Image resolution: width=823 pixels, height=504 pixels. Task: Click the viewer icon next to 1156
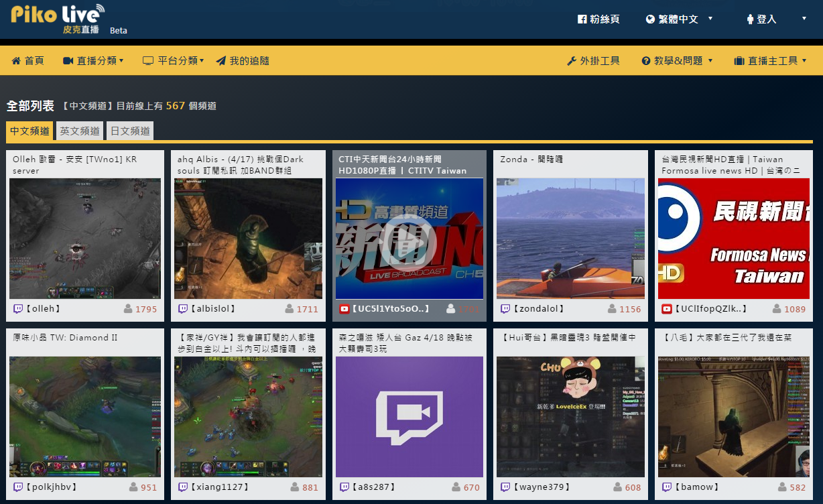tap(613, 309)
